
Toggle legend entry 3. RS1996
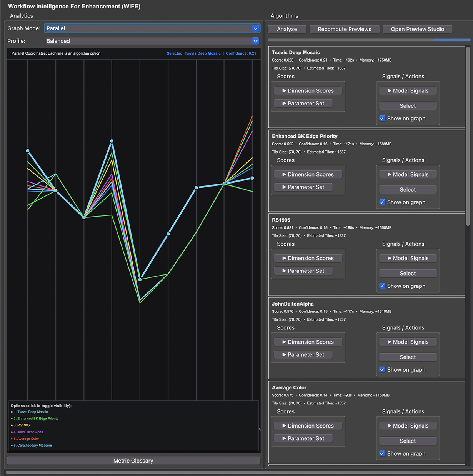20,425
